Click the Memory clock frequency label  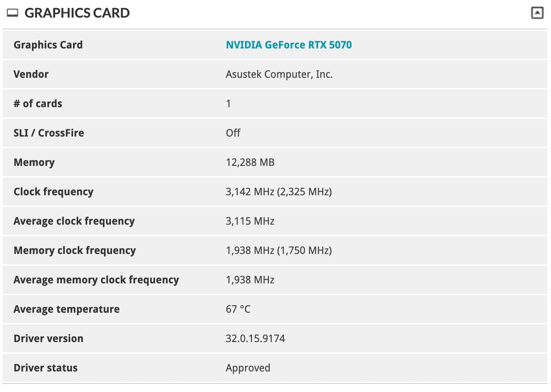pyautogui.click(x=75, y=250)
